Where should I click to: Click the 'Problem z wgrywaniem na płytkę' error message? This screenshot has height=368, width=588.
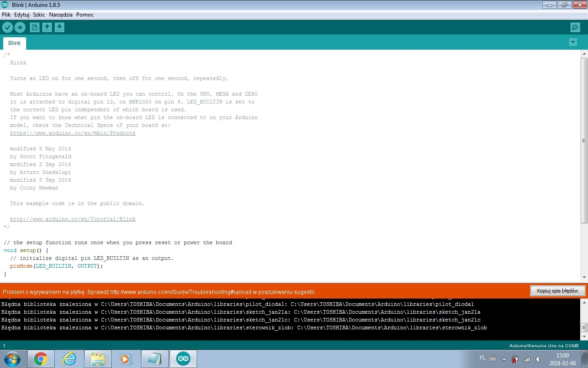point(159,292)
